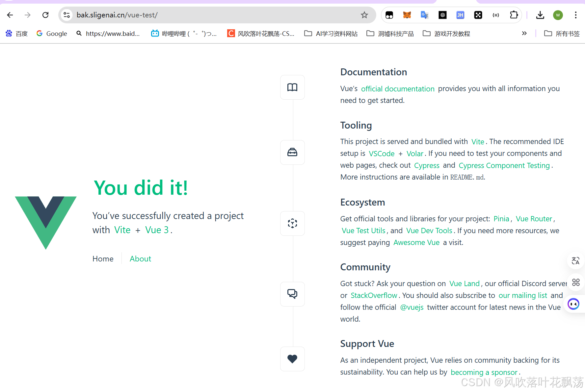585x392 pixels.
Task: Bookmark this page with the star
Action: (x=364, y=15)
